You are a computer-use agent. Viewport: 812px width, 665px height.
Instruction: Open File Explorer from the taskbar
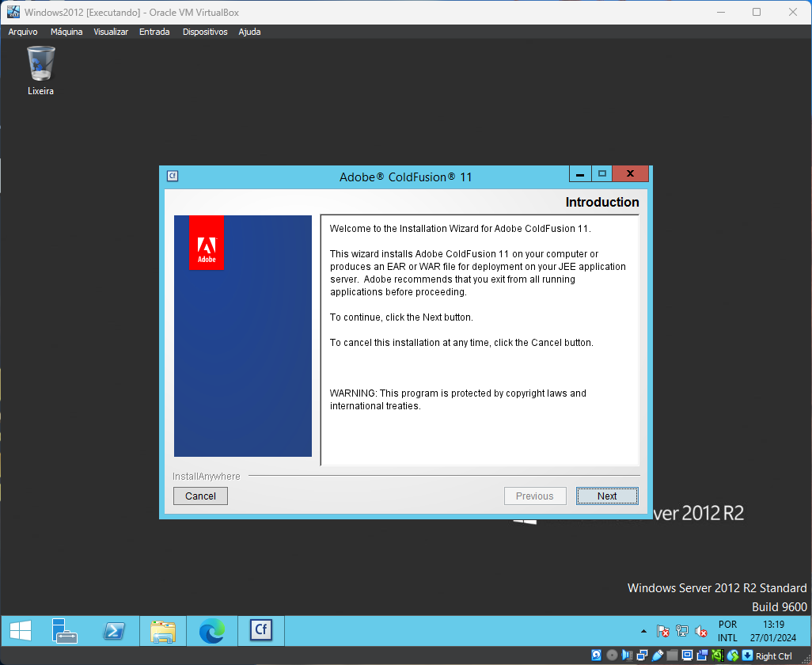[162, 631]
